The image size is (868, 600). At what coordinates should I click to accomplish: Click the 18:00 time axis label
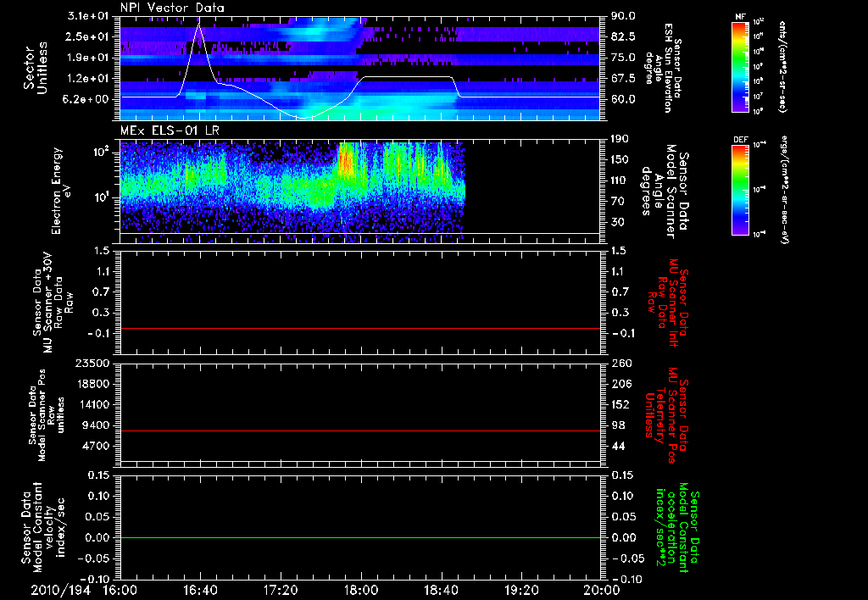point(361,590)
